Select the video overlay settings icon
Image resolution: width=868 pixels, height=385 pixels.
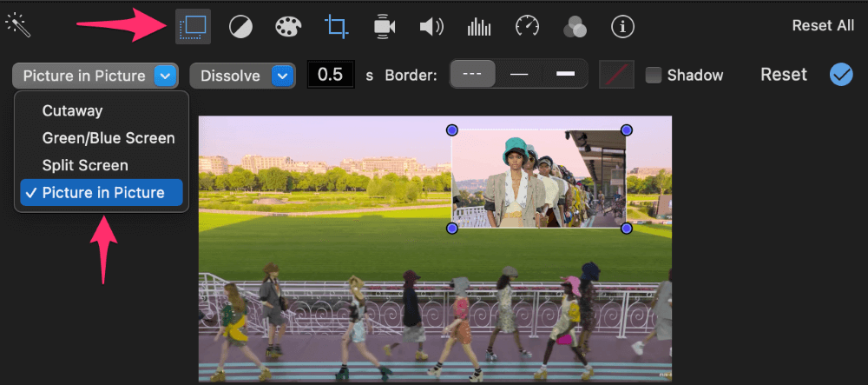[193, 26]
